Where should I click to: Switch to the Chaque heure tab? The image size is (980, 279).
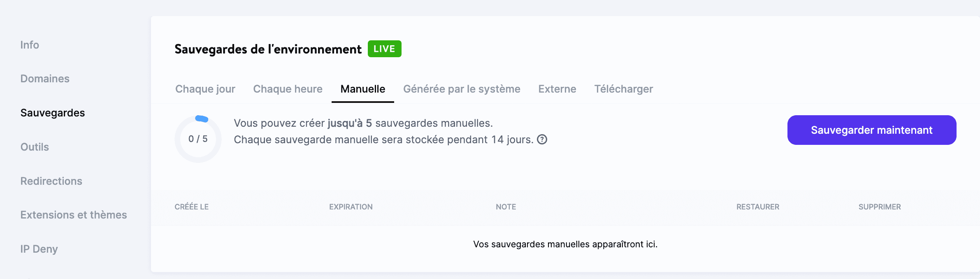click(x=288, y=89)
